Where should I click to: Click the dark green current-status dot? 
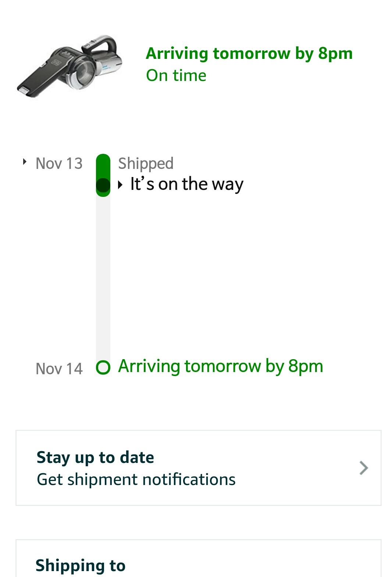point(103,185)
